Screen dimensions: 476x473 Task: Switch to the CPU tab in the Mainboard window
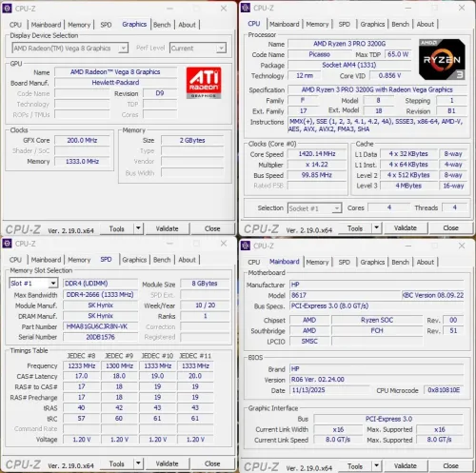(x=254, y=262)
